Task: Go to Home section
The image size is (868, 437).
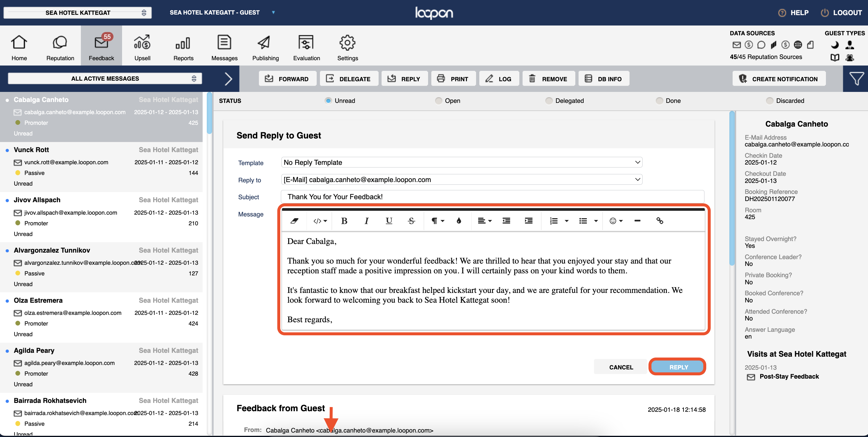Action: (19, 48)
